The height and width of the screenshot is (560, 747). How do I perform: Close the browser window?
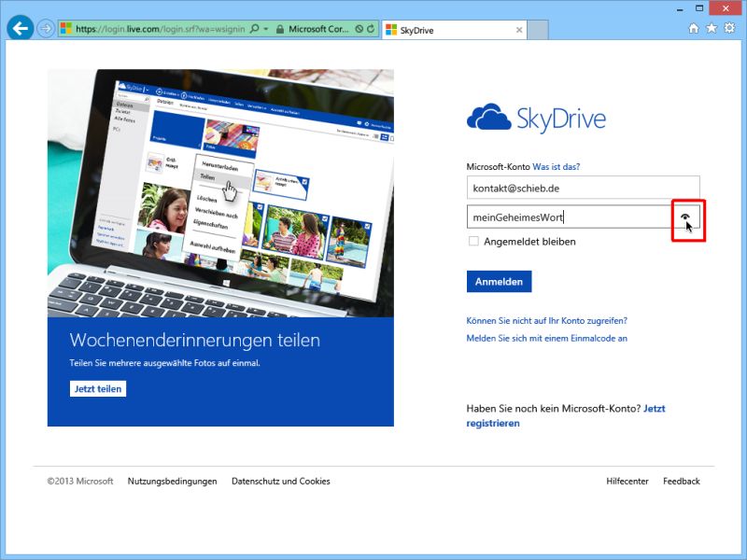[726, 8]
